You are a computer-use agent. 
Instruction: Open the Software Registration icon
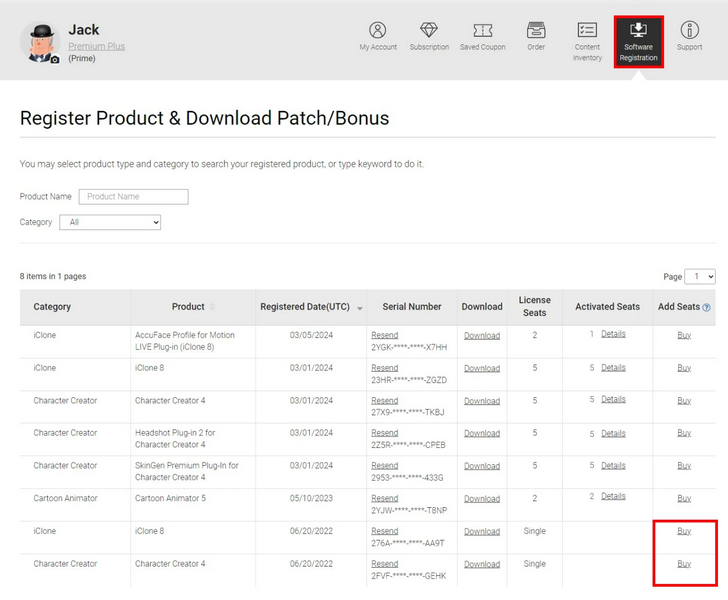point(638,41)
